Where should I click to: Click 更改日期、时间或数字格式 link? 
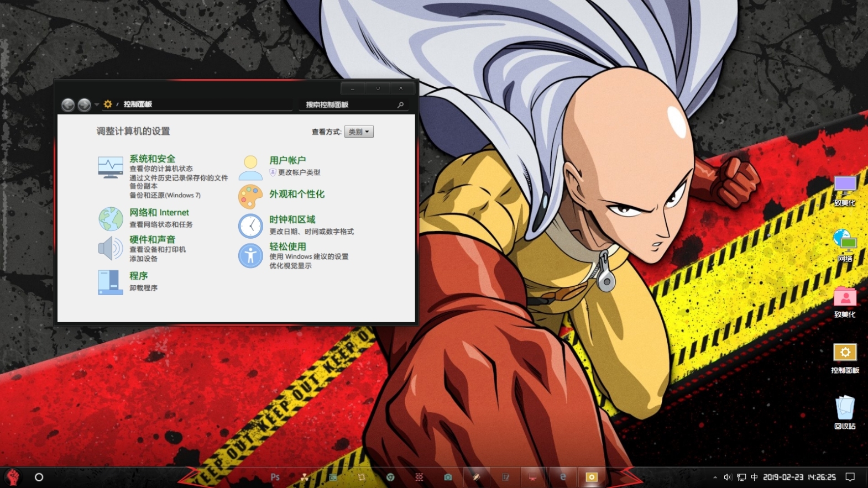point(311,232)
